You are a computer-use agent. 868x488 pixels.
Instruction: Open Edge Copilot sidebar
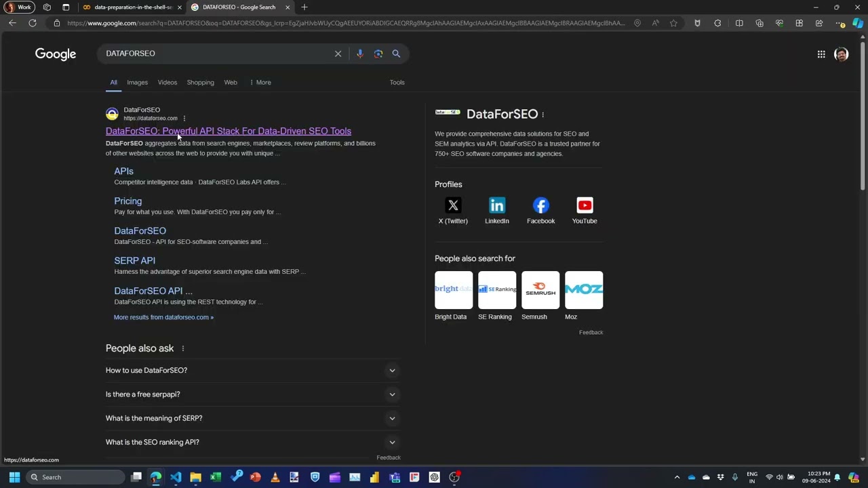(858, 23)
